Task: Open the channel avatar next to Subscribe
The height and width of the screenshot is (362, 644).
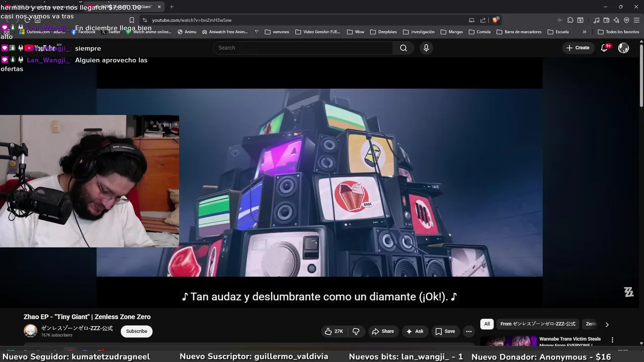Action: tap(31, 331)
